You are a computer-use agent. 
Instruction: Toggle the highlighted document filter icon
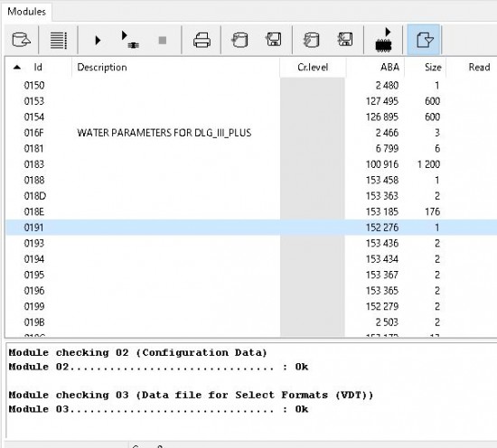point(424,40)
